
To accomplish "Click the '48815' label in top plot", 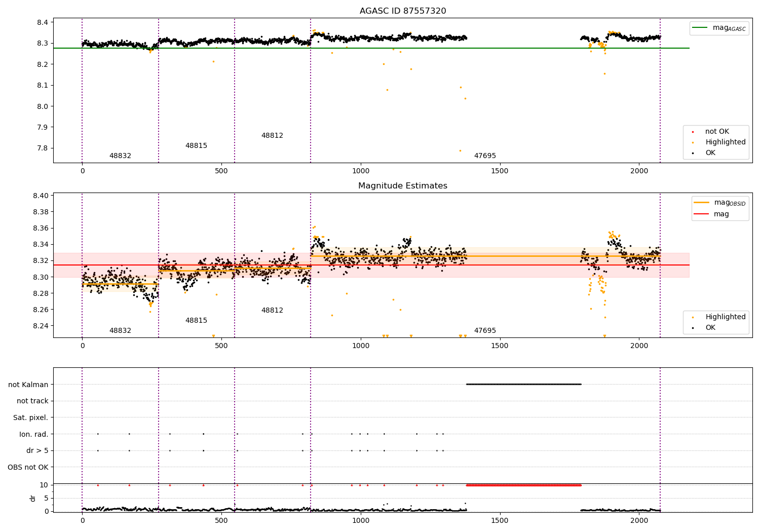I will [196, 146].
